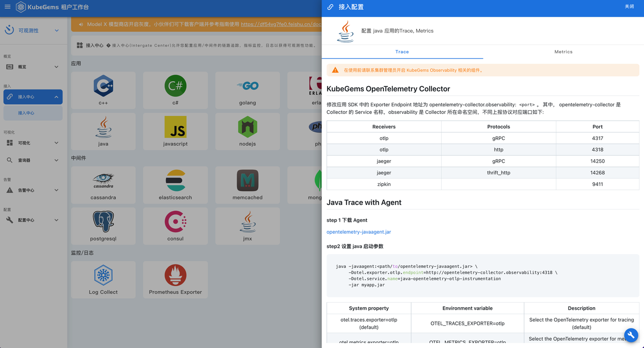Click the 查询器 magnifier icon
644x348 pixels.
[x=10, y=160]
